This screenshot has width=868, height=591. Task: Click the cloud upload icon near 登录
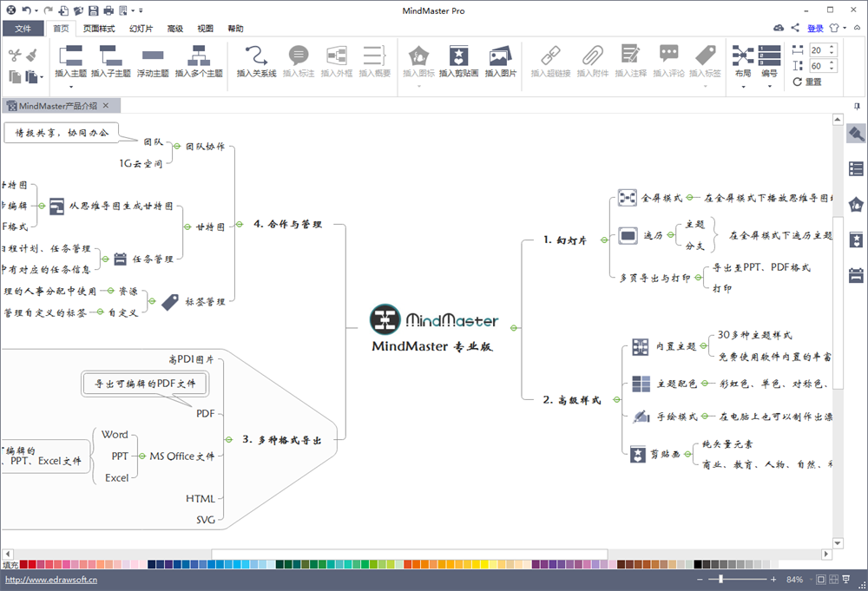click(779, 28)
